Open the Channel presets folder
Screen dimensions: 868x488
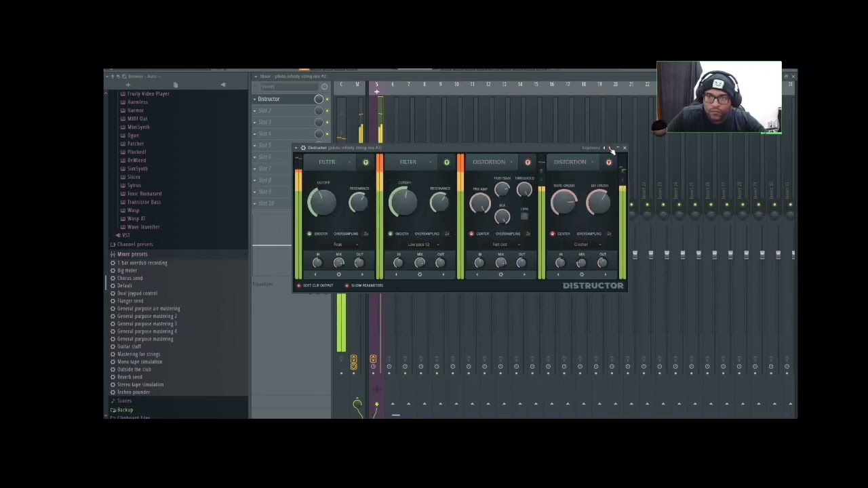pos(135,244)
